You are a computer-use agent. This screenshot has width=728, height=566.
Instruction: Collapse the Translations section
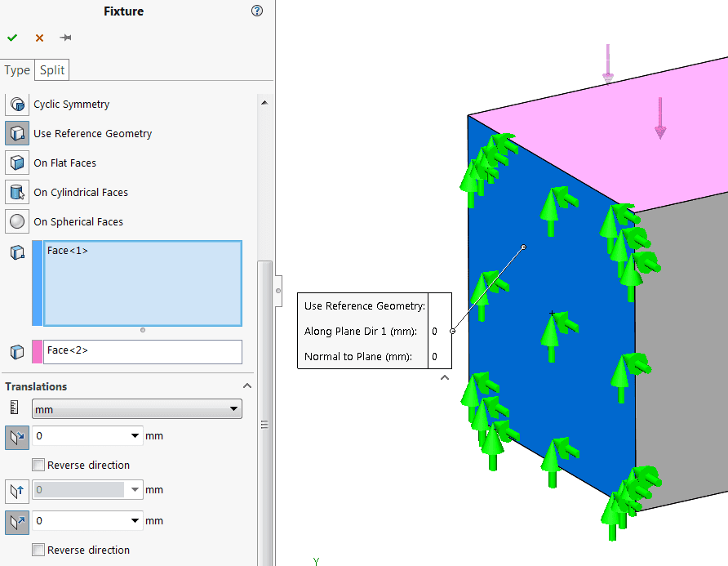pyautogui.click(x=247, y=386)
